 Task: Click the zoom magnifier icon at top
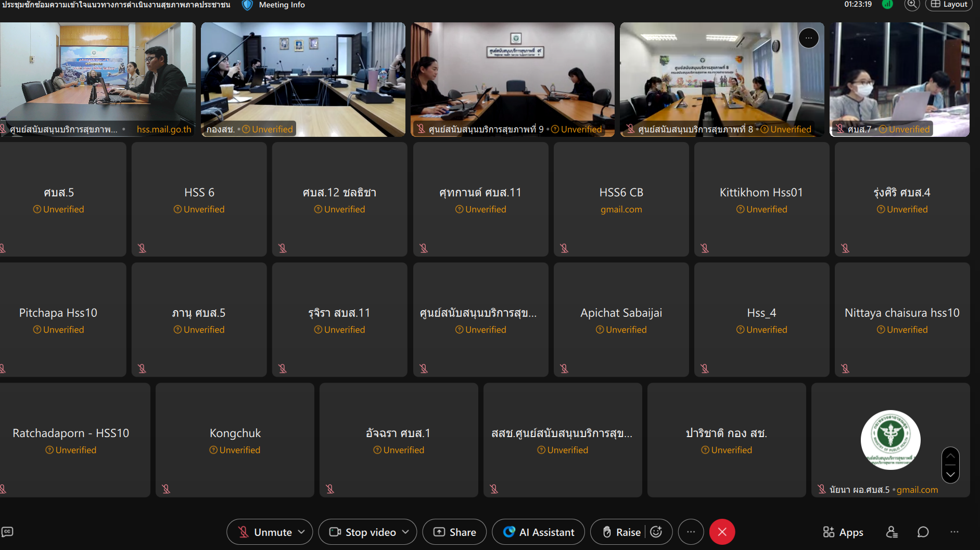[x=912, y=5]
